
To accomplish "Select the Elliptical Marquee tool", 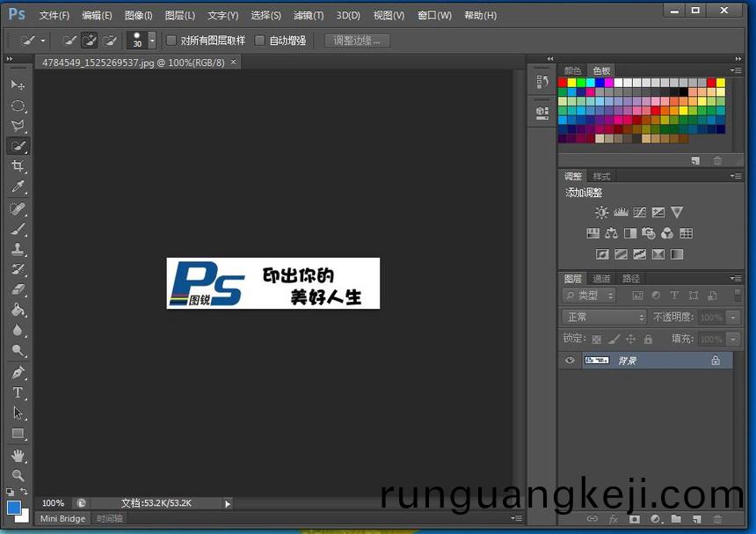I will (x=18, y=106).
